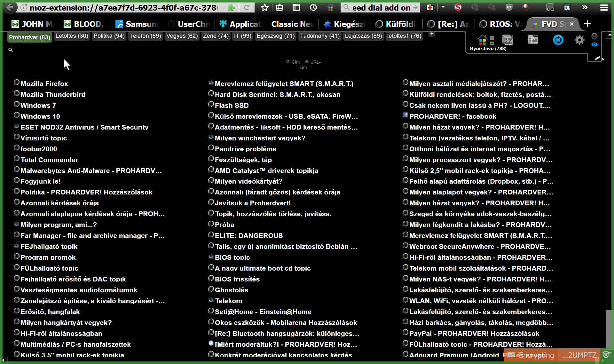
Task: Select the Cím radio button
Action: 288,62
